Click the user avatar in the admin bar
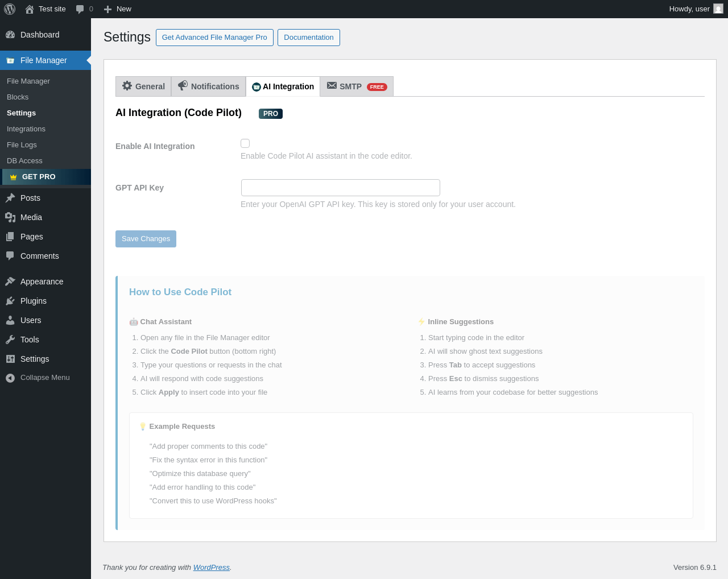The image size is (728, 579). click(718, 9)
